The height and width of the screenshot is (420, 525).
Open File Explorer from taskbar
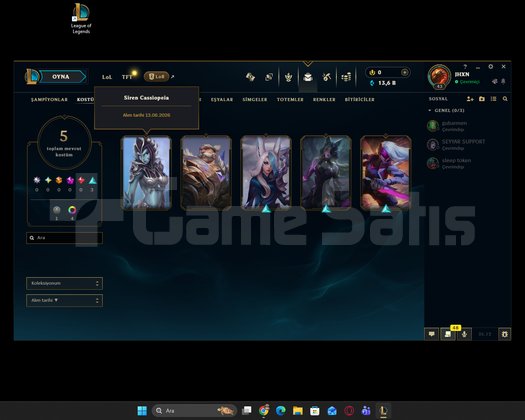pyautogui.click(x=298, y=411)
